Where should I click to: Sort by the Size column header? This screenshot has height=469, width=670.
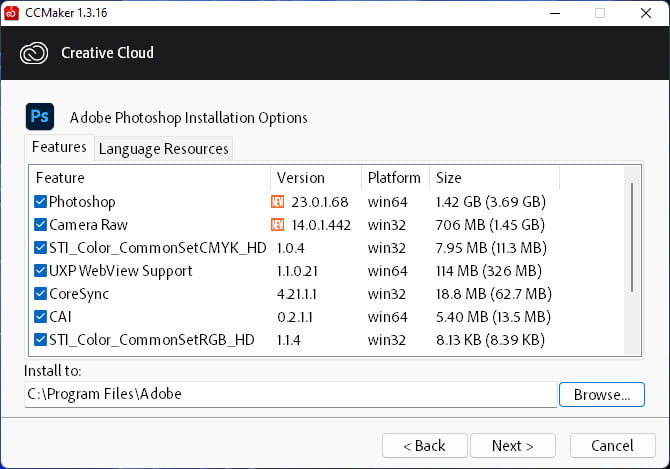click(x=494, y=178)
